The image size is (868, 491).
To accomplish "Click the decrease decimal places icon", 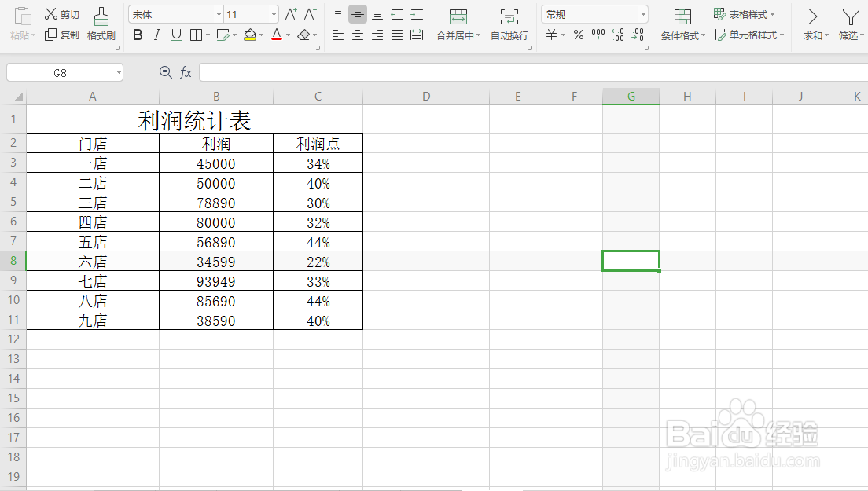I will point(638,35).
